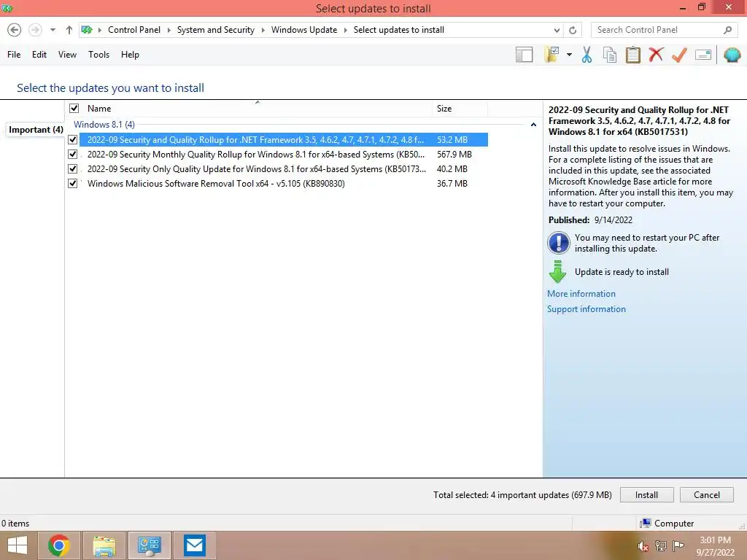Image resolution: width=747 pixels, height=560 pixels.
Task: Click the Cancel button
Action: [706, 495]
